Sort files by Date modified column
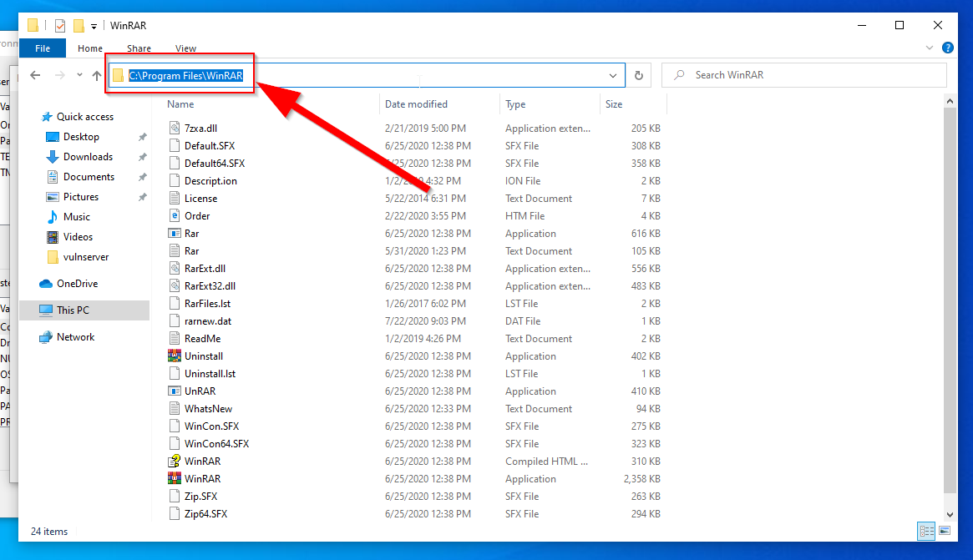 point(416,104)
